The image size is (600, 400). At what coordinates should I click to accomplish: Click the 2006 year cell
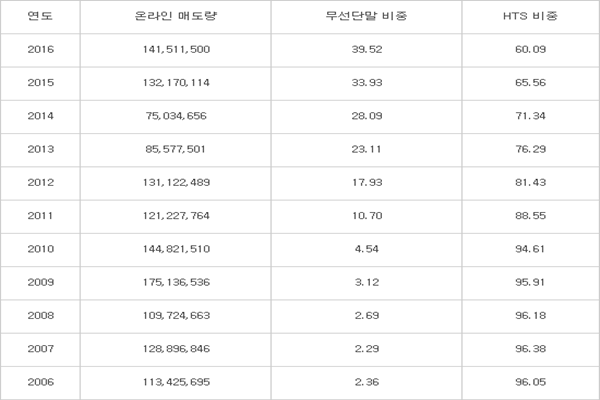[x=41, y=382]
